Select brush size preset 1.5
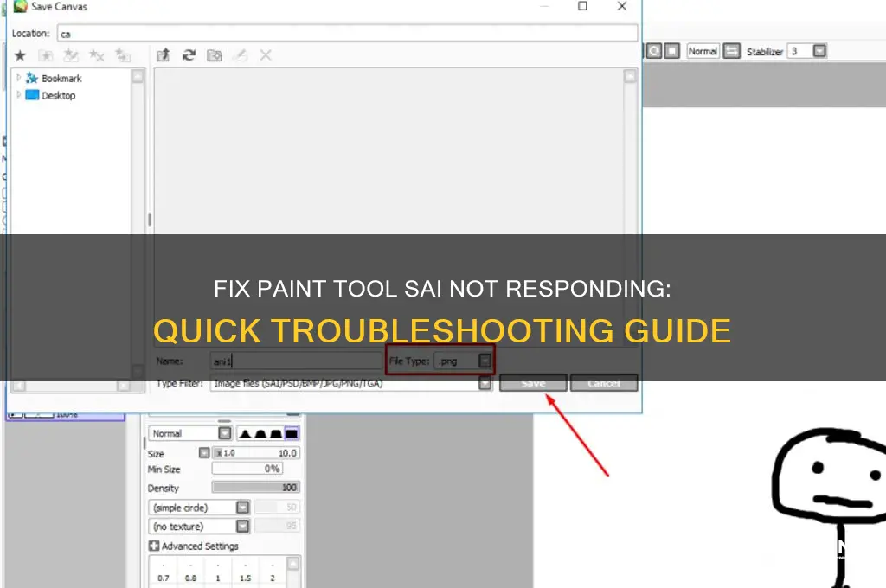The height and width of the screenshot is (588, 886). 245,573
